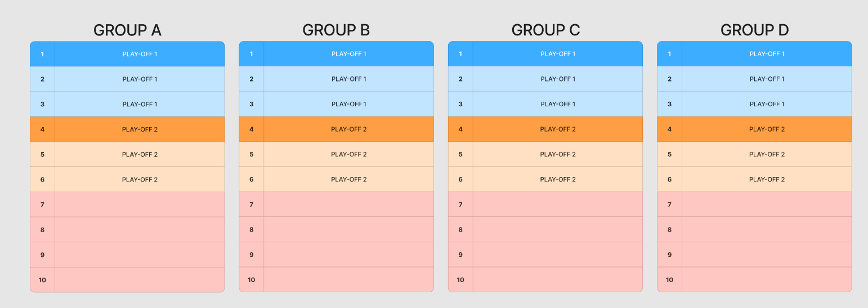Select the empty row 10 cell in Group C
Image resolution: width=868 pixels, height=308 pixels.
558,280
